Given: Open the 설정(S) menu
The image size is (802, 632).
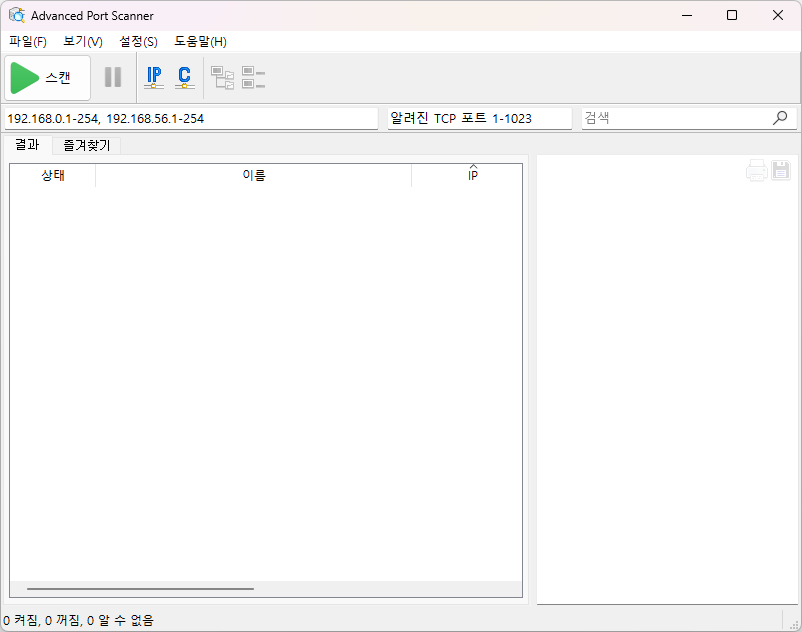Looking at the screenshot, I should (138, 42).
